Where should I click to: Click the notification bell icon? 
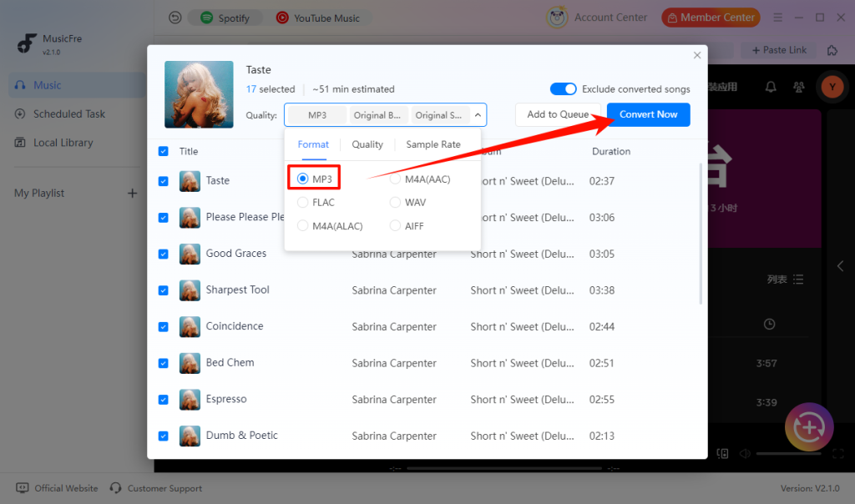(771, 87)
